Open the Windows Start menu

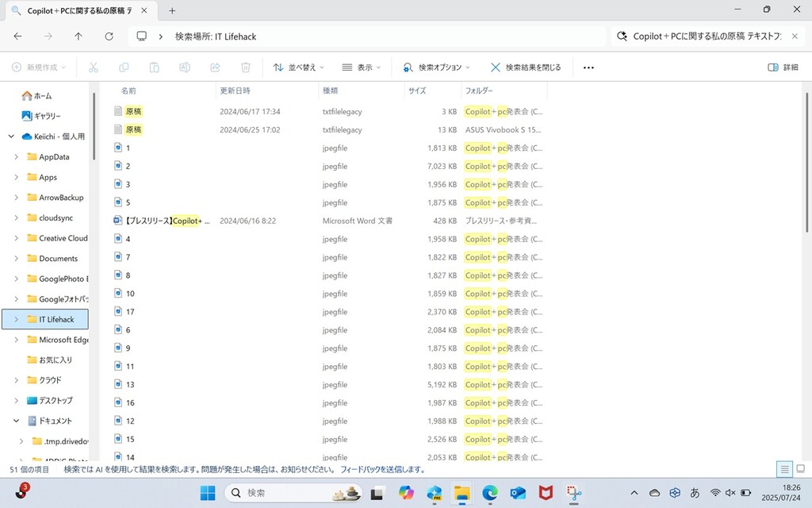[x=208, y=492]
